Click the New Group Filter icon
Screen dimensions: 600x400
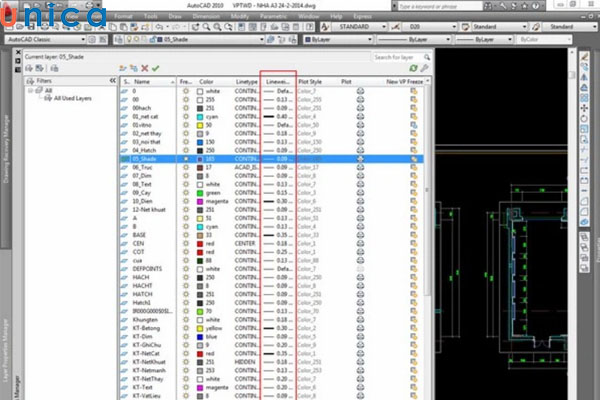[x=39, y=69]
